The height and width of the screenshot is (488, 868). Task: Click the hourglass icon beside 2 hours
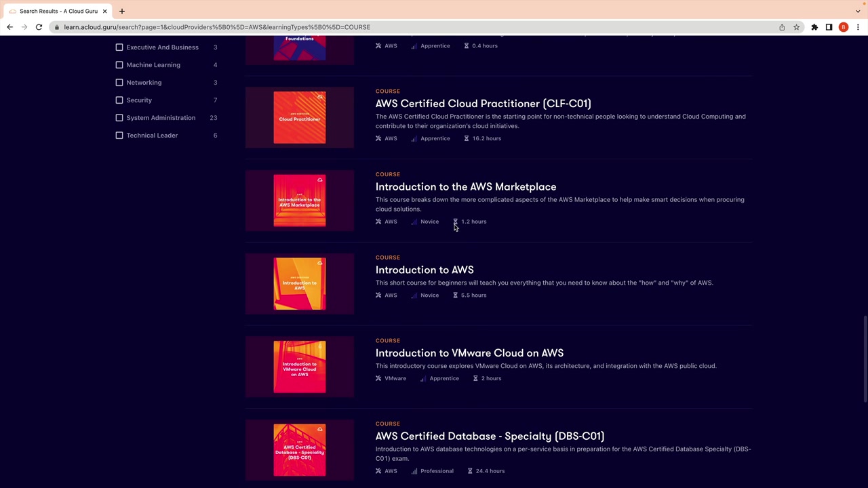[x=475, y=378]
